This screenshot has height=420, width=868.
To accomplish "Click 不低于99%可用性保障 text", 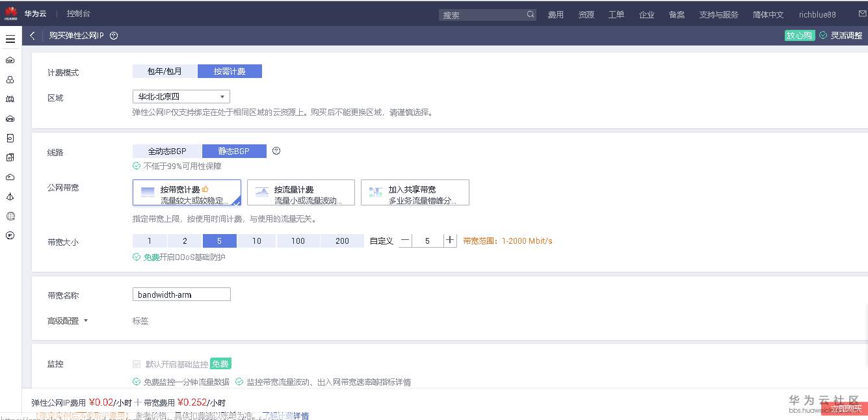I will coord(182,166).
